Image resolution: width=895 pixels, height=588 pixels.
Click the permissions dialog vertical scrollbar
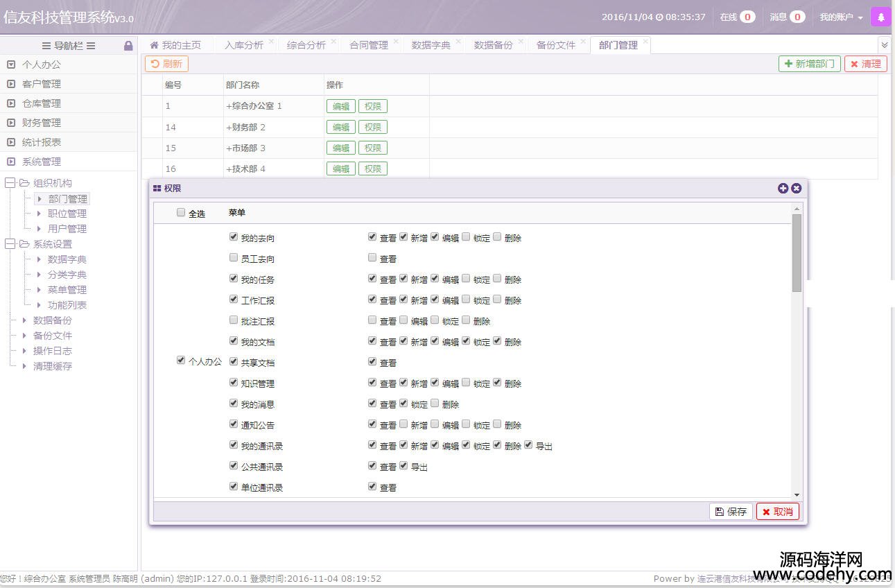click(797, 253)
